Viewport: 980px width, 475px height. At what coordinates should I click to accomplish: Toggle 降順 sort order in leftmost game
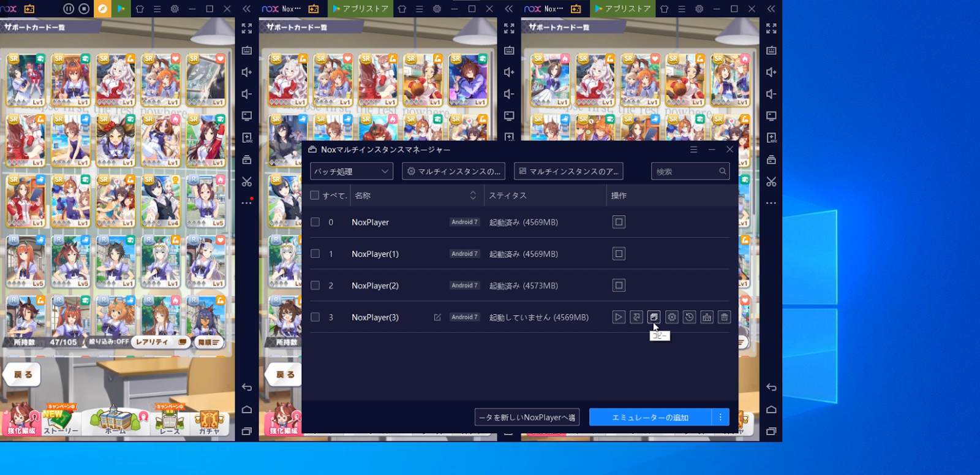coord(209,342)
